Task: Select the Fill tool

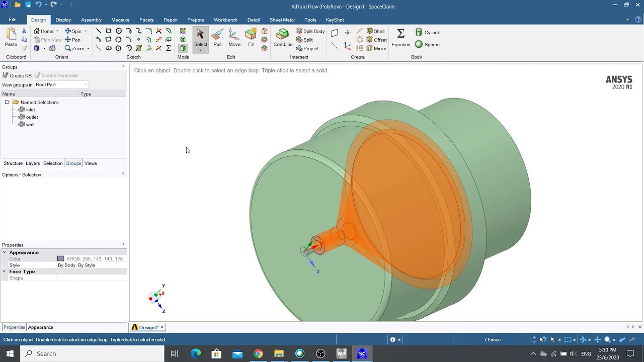Action: click(x=251, y=38)
